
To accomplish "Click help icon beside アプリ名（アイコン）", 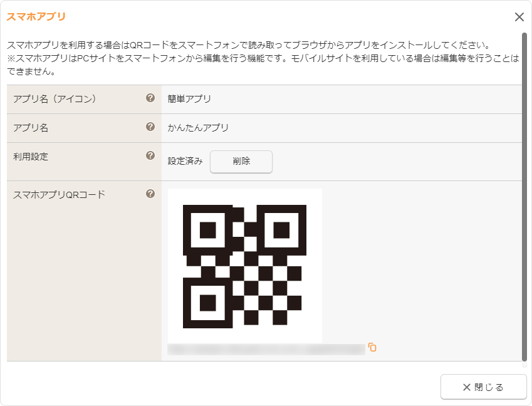I will tap(150, 98).
